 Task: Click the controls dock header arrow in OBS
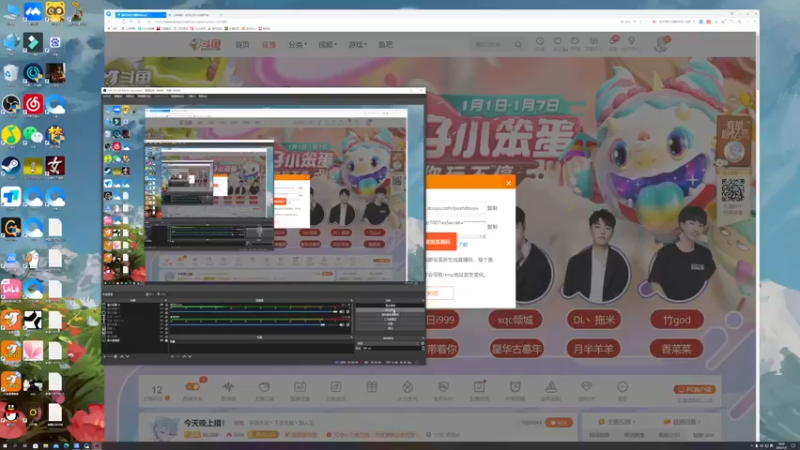click(422, 301)
